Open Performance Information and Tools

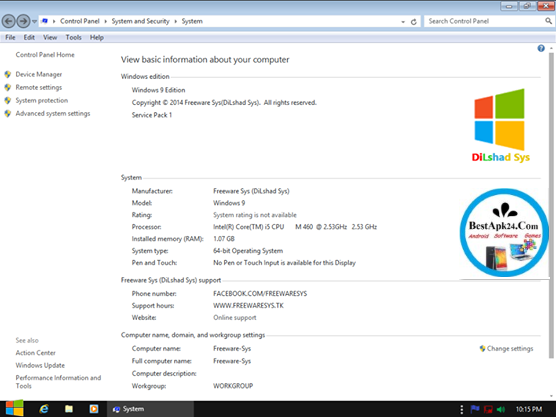click(58, 382)
